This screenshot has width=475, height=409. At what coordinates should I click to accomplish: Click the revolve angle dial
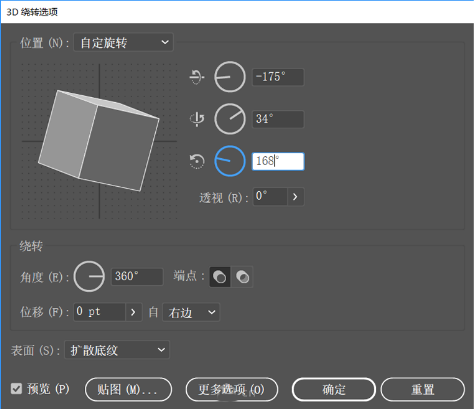[x=89, y=276]
